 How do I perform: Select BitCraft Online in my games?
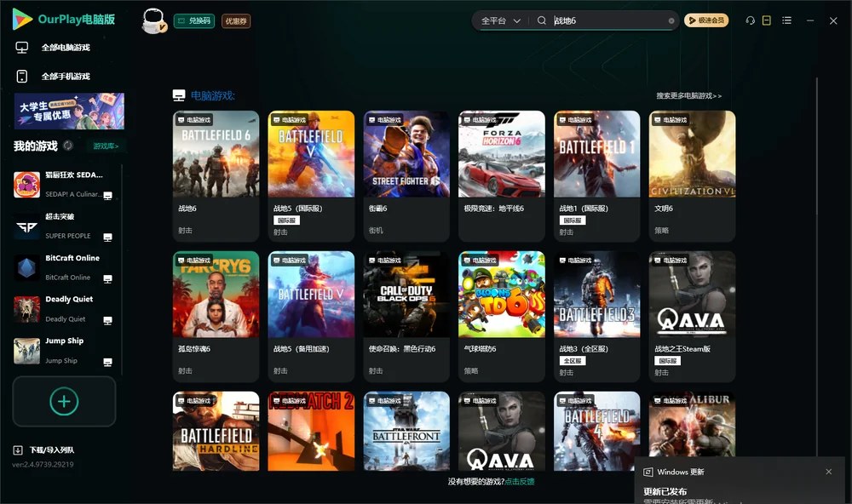[x=64, y=267]
